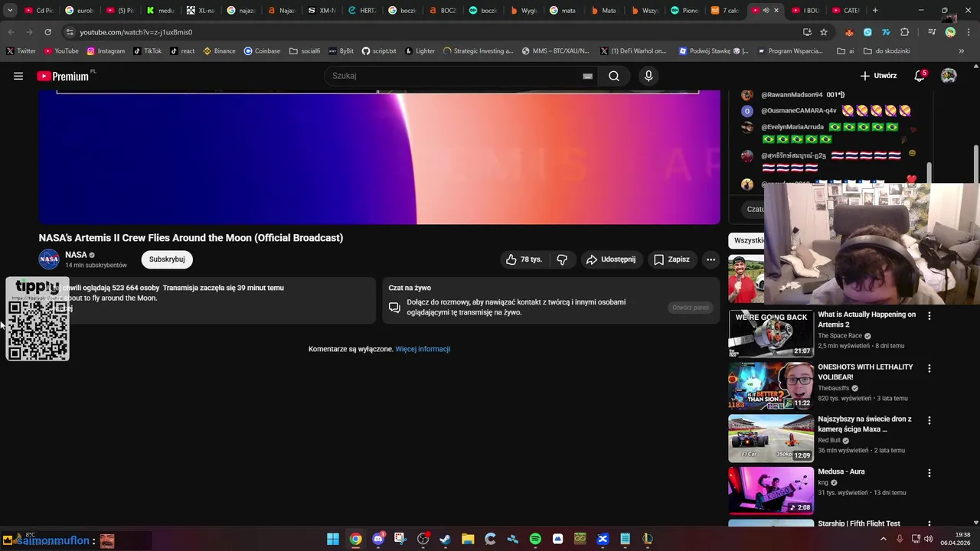
Task: Reload the page in Chrome
Action: pyautogui.click(x=47, y=32)
